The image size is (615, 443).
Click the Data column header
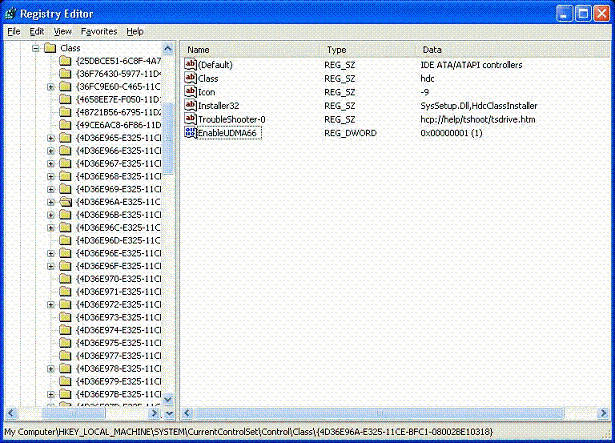coord(513,50)
